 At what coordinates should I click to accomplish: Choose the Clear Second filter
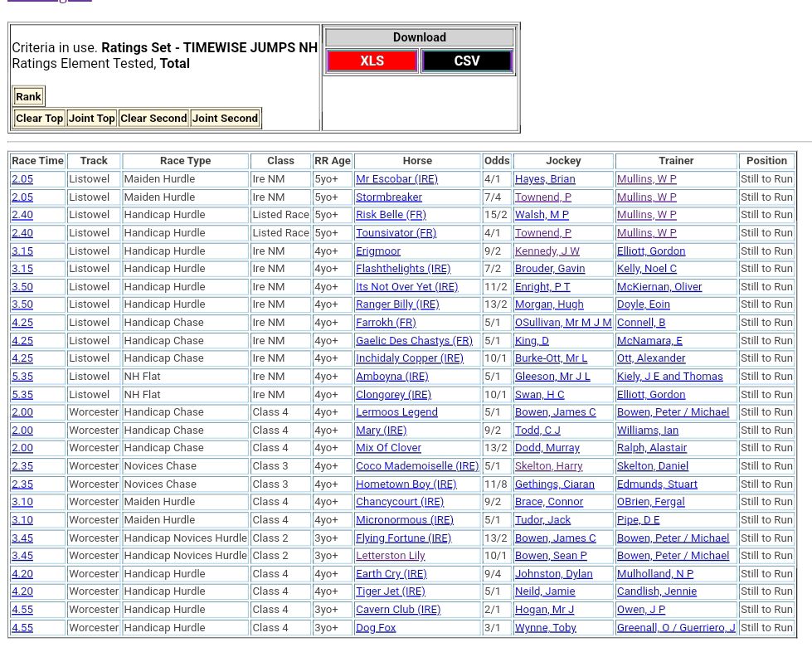tap(153, 119)
